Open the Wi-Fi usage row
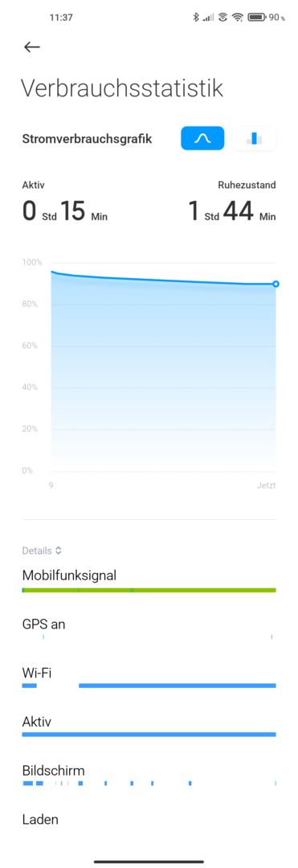This screenshot has width=298, height=868. (x=149, y=678)
